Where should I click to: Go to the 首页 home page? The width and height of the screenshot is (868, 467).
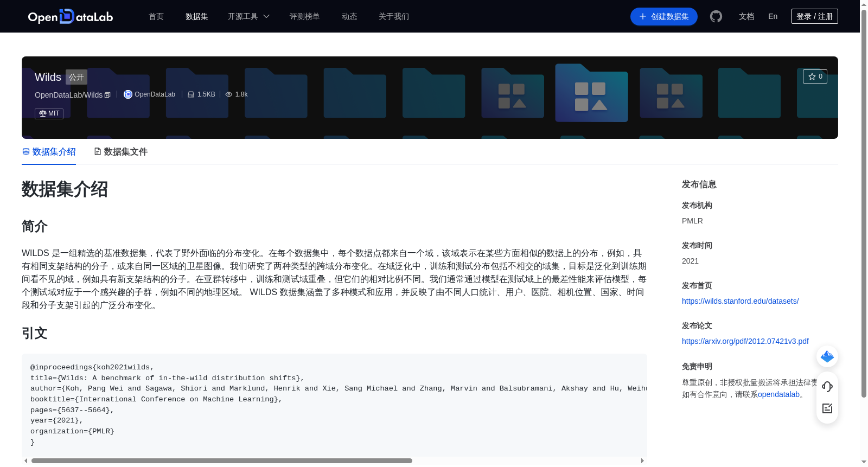156,17
